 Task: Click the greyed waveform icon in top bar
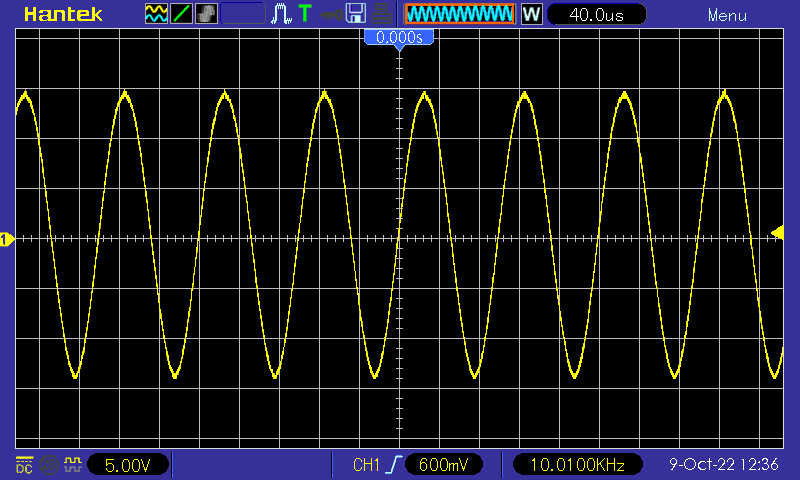[x=206, y=14]
